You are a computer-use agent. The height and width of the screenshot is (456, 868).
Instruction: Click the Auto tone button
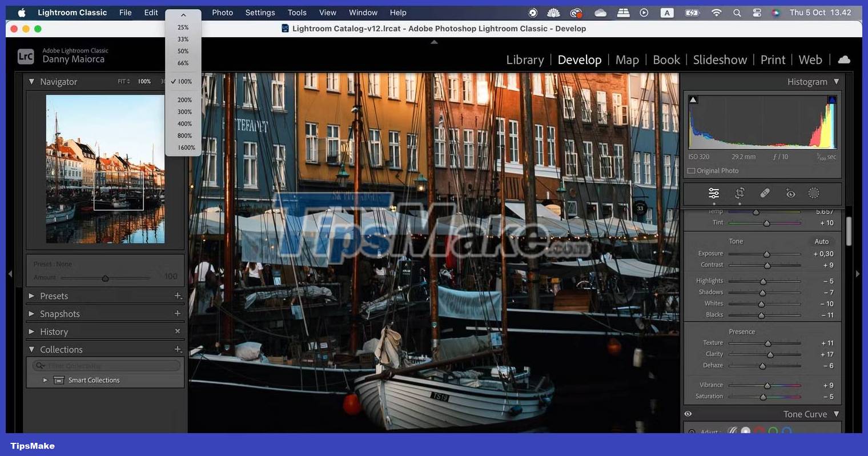(x=822, y=241)
